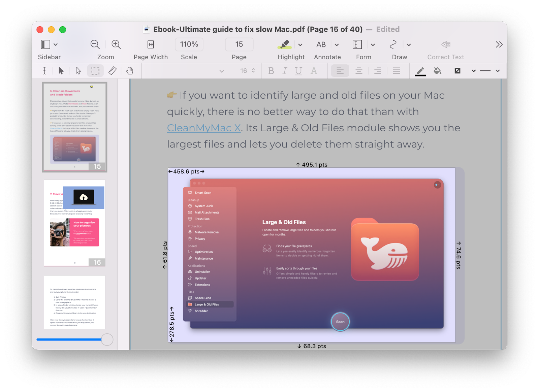Click the Scan button in screenshot
This screenshot has height=392, width=539.
(340, 322)
